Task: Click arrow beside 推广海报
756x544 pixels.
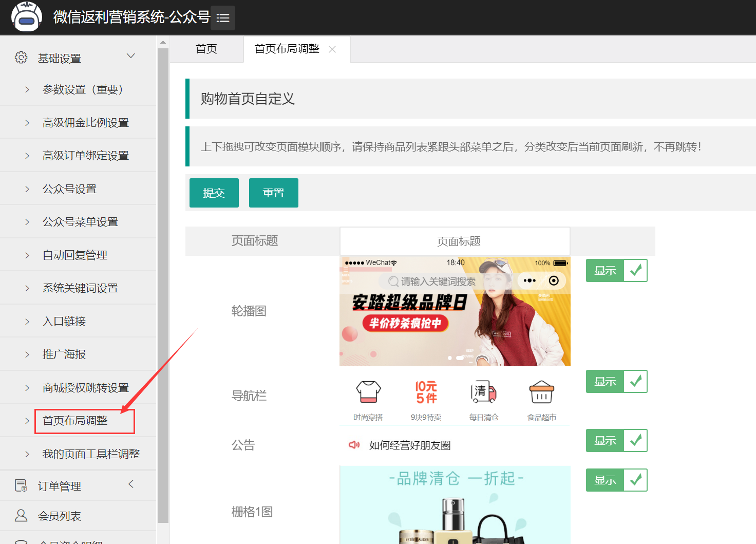Action: [x=27, y=354]
